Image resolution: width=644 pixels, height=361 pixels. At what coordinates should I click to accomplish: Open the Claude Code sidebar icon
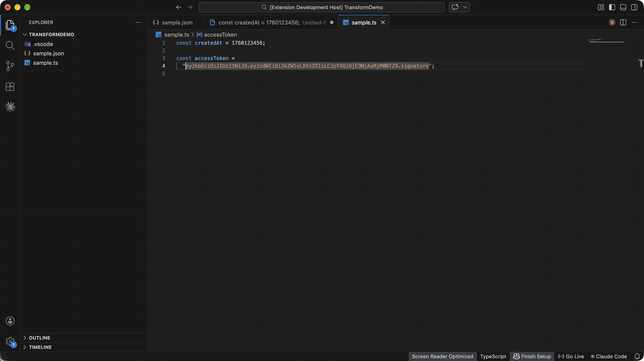[x=10, y=107]
